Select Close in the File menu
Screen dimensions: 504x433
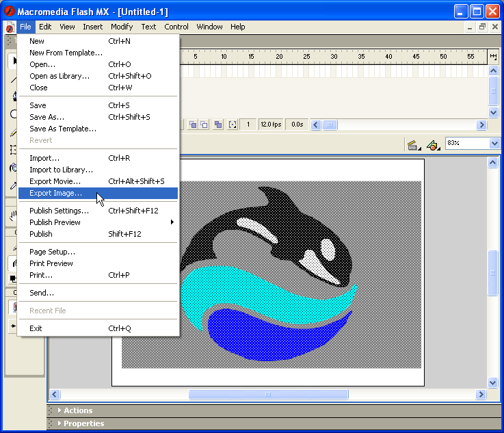pyautogui.click(x=98, y=88)
